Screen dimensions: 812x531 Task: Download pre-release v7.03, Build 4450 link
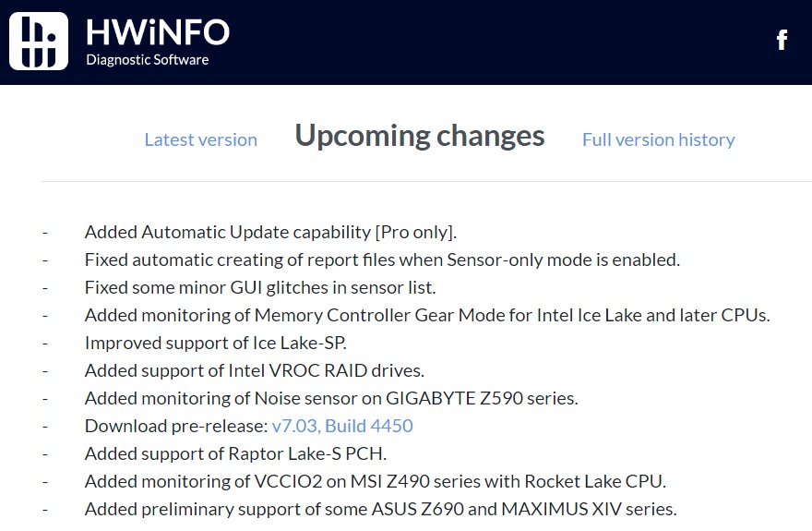[x=342, y=426]
